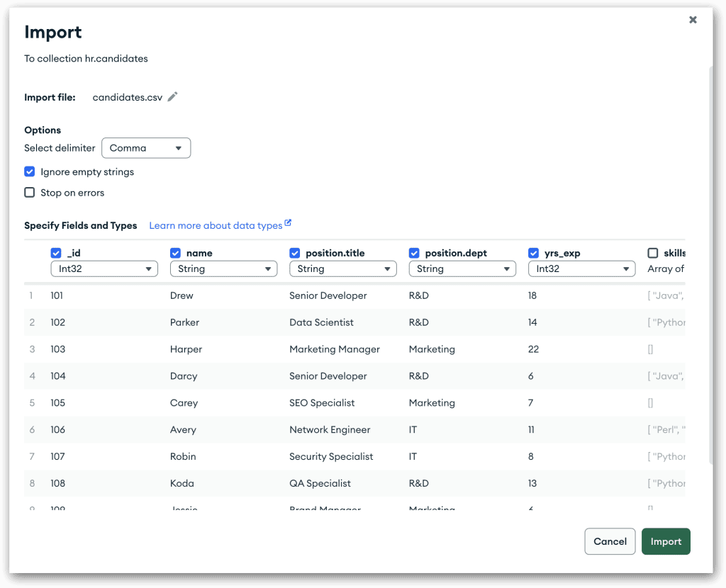
Task: Click the green Import button
Action: click(666, 541)
